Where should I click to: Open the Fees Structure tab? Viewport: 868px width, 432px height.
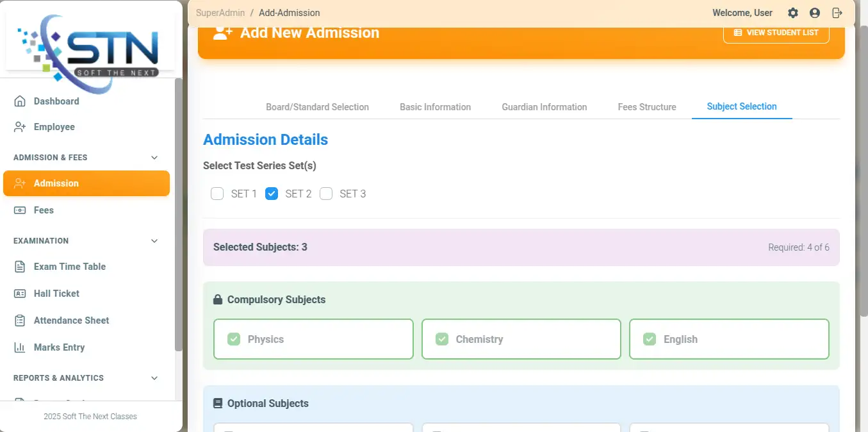coord(647,107)
